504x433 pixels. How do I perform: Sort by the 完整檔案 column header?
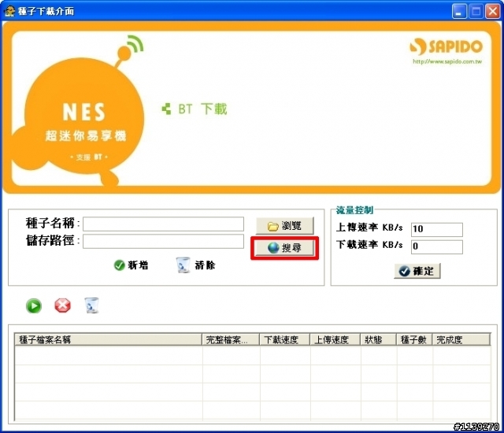231,339
